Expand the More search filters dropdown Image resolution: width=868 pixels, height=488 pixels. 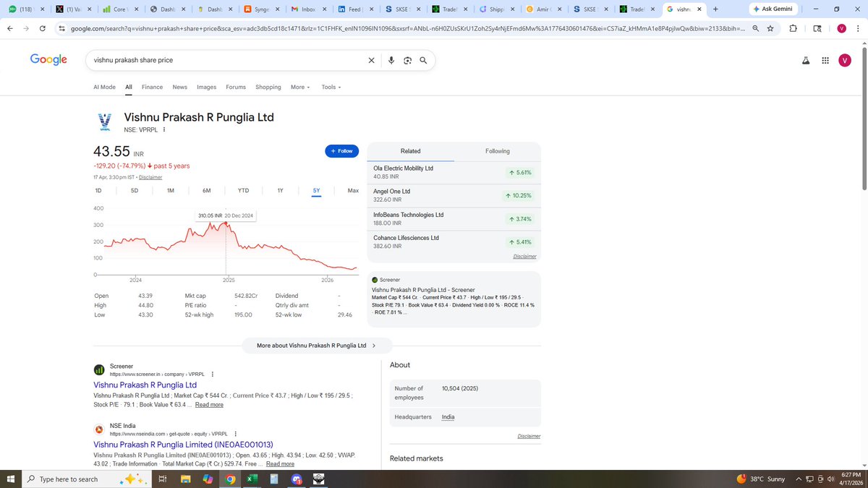pyautogui.click(x=300, y=87)
